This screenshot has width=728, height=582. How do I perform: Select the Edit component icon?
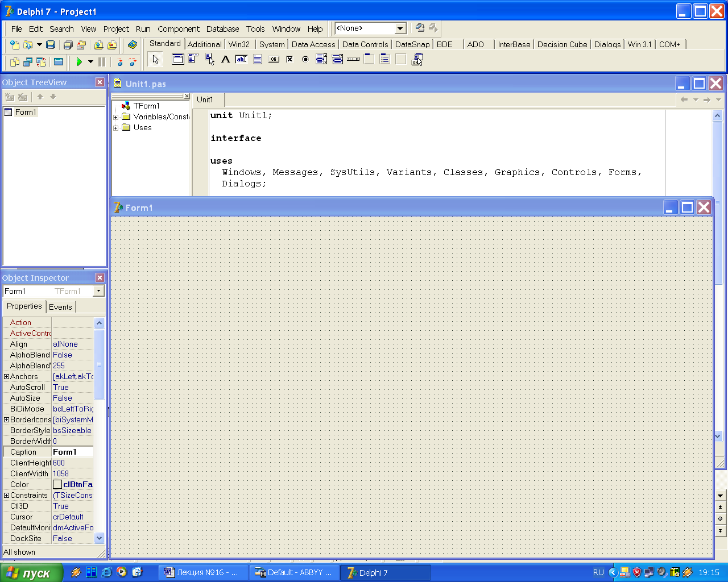tap(241, 59)
